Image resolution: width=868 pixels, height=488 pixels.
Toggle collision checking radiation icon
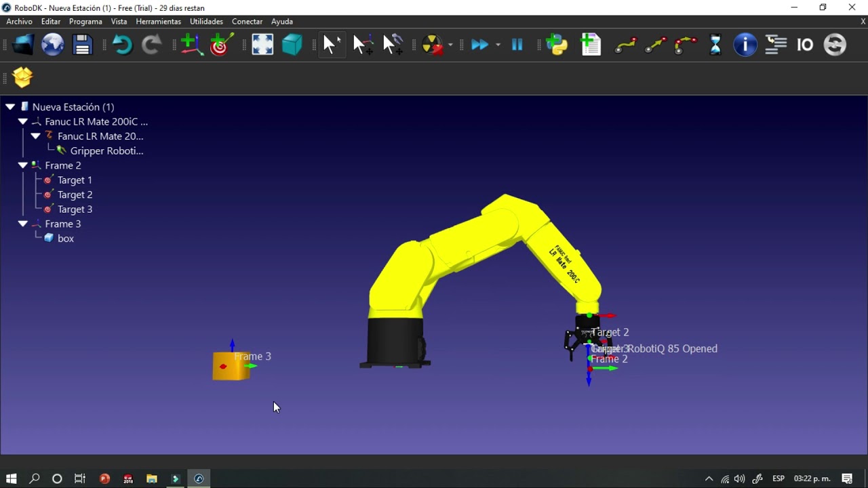(x=431, y=45)
